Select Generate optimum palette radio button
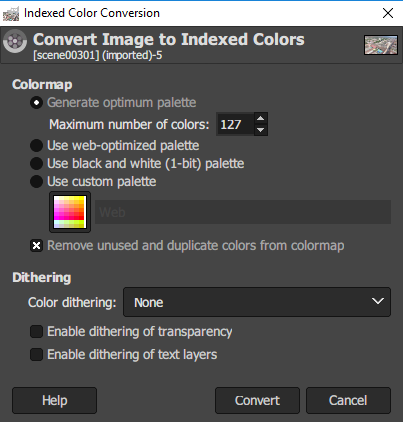This screenshot has height=422, width=403. tap(36, 103)
